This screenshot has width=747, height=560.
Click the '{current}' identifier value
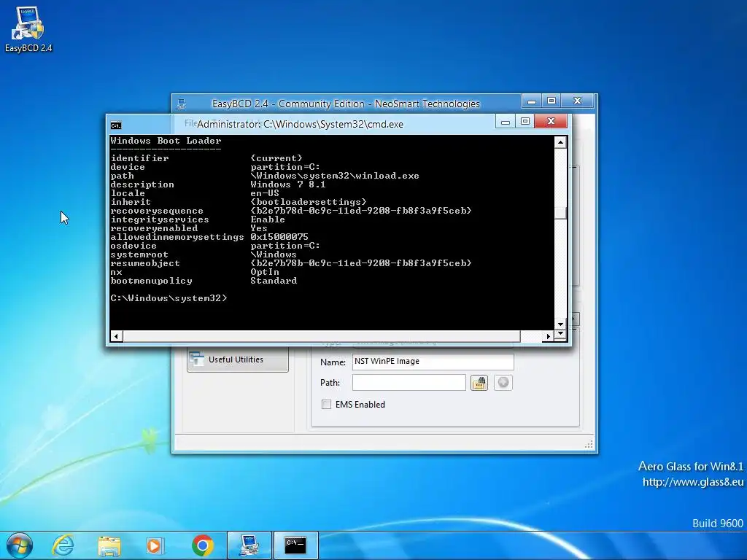pyautogui.click(x=276, y=158)
